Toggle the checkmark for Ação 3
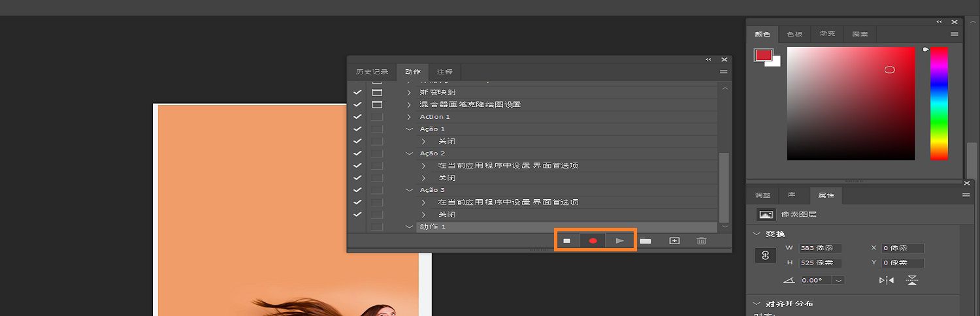Image resolution: width=980 pixels, height=316 pixels. coord(357,190)
